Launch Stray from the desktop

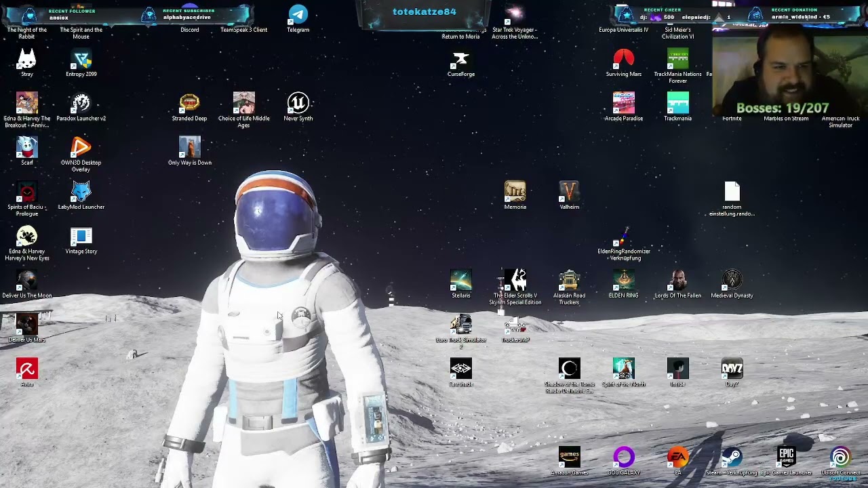click(27, 59)
